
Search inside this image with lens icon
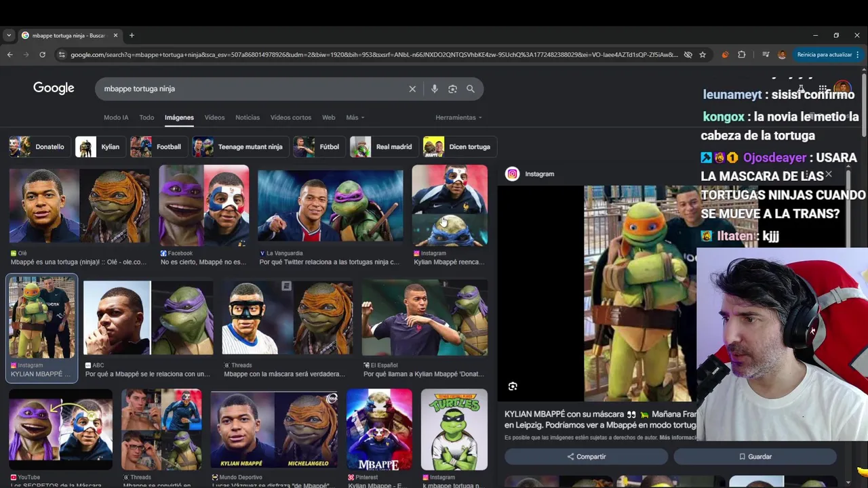point(513,386)
